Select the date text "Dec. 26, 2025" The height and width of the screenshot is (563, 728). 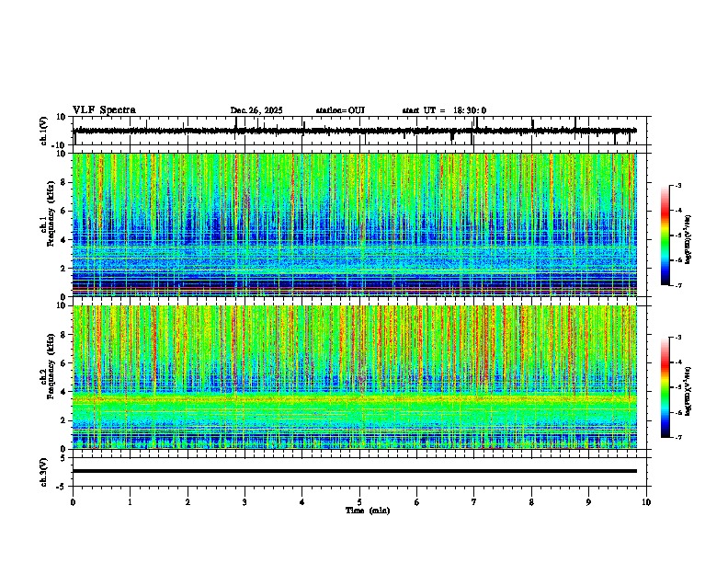[256, 110]
